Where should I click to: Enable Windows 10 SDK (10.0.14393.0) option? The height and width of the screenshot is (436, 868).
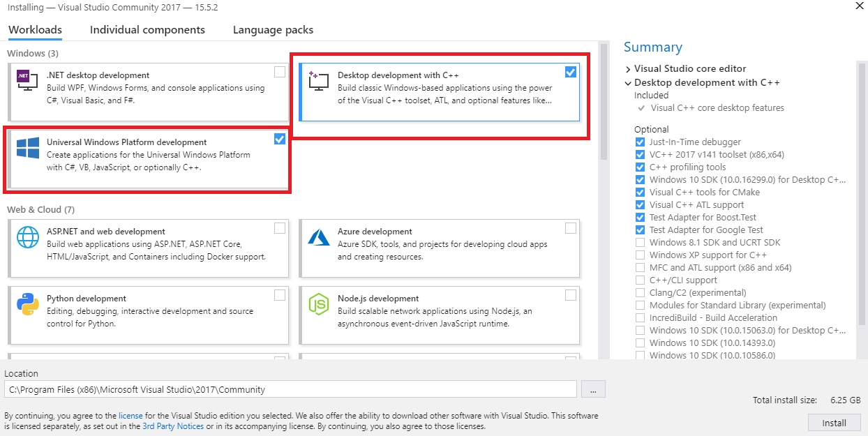pyautogui.click(x=640, y=343)
